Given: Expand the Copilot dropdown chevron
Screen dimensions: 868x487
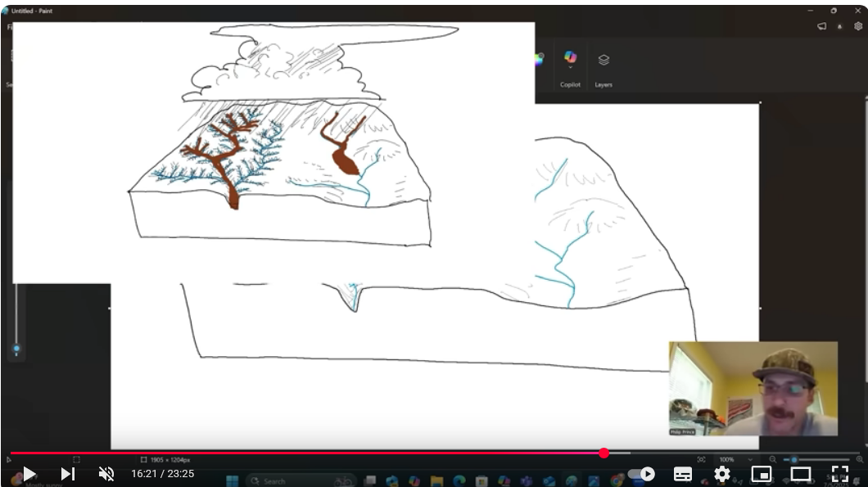Looking at the screenshot, I should (570, 68).
